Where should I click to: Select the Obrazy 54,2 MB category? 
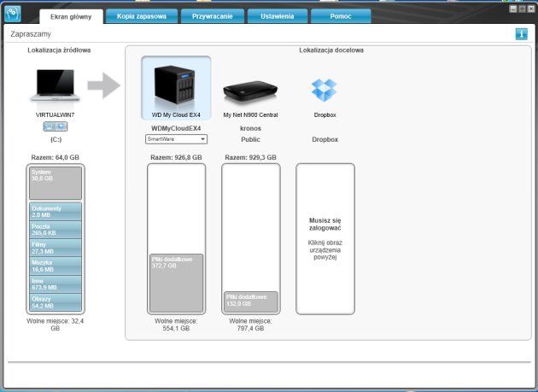tap(56, 302)
